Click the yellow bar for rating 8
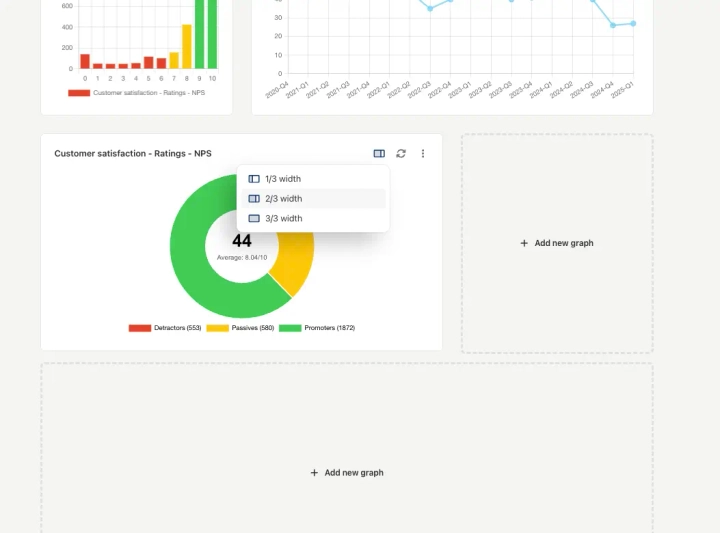This screenshot has width=720, height=533. coord(186,46)
